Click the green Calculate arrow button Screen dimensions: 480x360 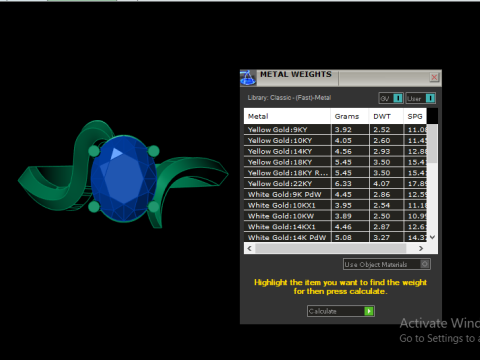pyautogui.click(x=369, y=311)
